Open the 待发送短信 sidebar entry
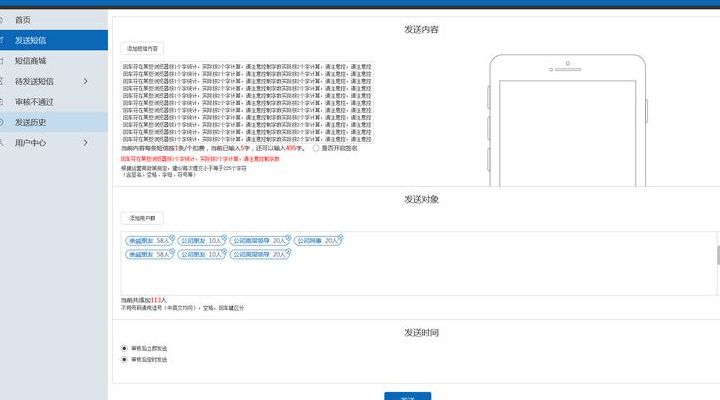The height and width of the screenshot is (400, 720). [54, 81]
